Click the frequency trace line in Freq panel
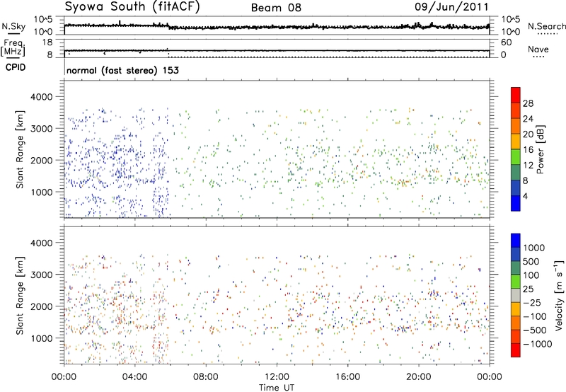The image size is (566, 392). pyautogui.click(x=277, y=50)
